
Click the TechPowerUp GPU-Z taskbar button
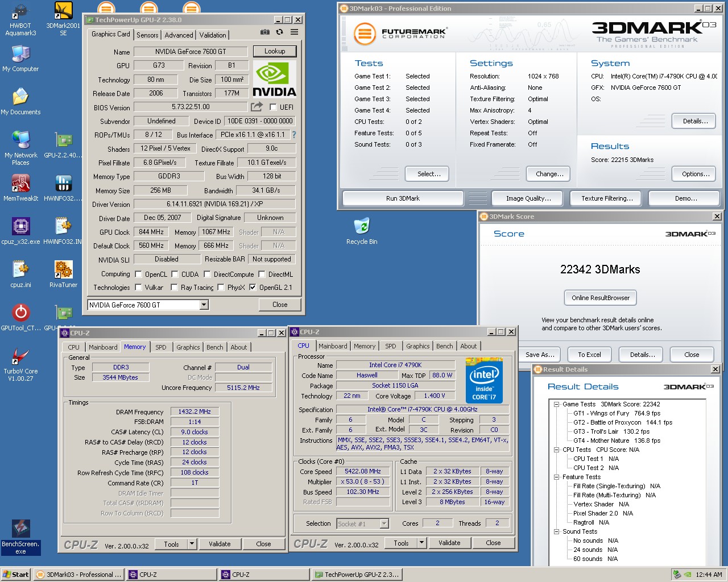[356, 575]
